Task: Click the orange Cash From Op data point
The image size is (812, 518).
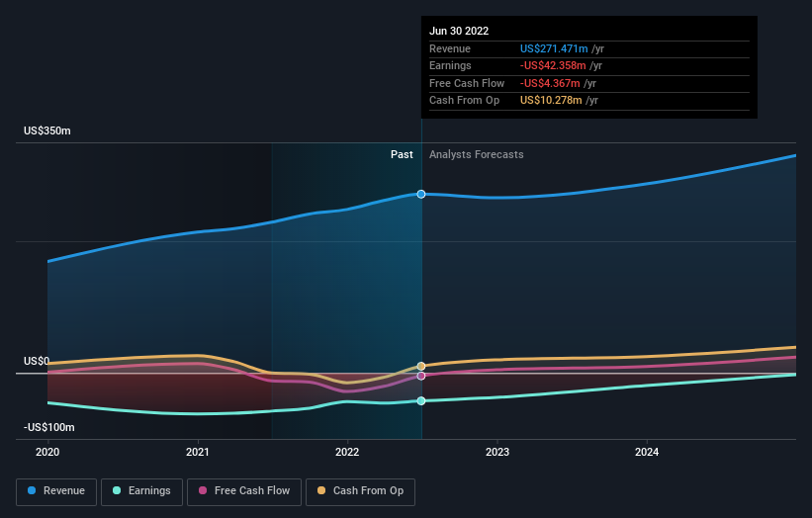Action: point(421,367)
